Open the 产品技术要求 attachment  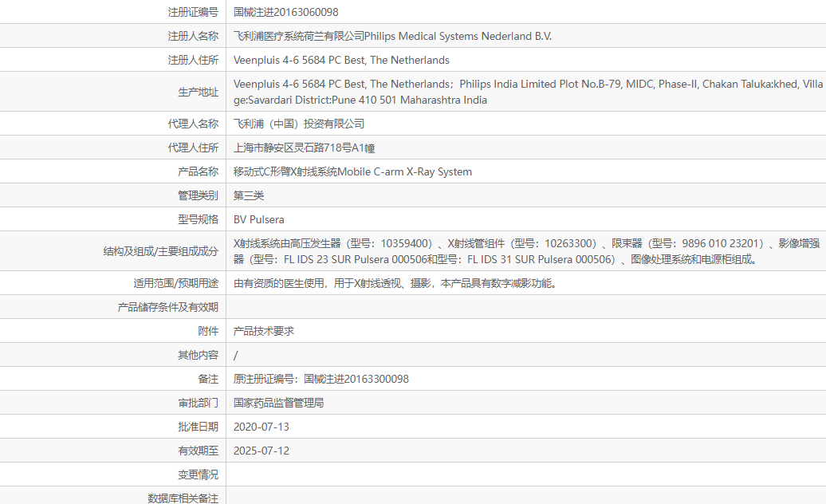(x=264, y=331)
